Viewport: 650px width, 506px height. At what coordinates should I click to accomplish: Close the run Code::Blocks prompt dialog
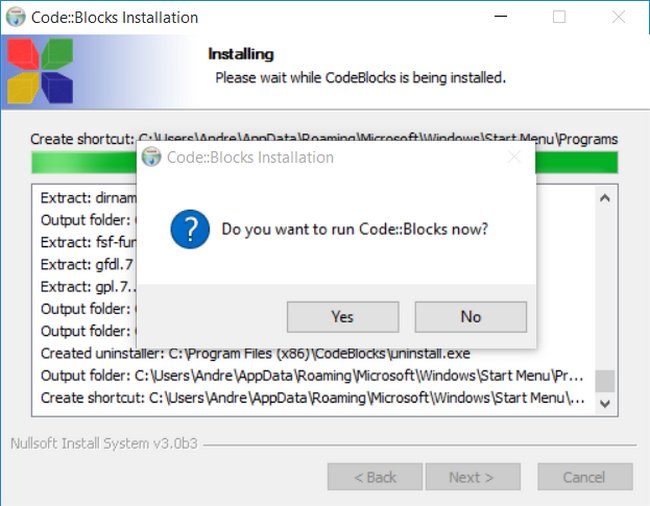(514, 157)
